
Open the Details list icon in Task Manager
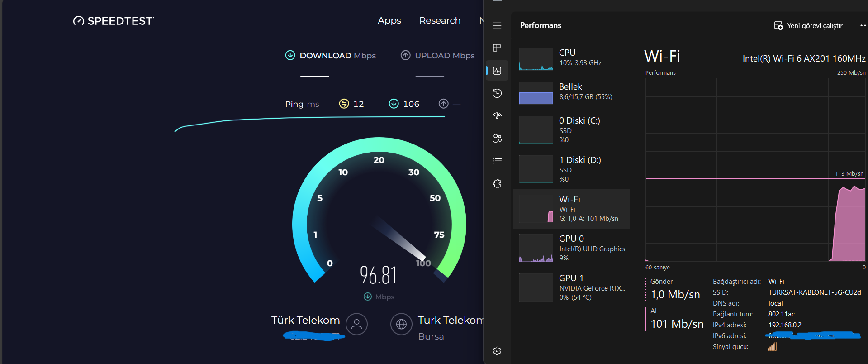pyautogui.click(x=497, y=161)
